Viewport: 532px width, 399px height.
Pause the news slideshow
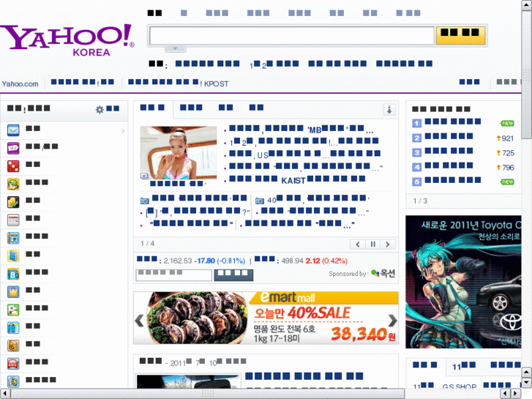click(373, 244)
